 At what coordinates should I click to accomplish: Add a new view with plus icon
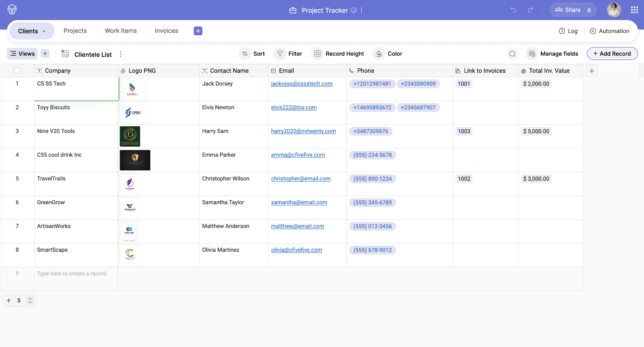pos(45,54)
